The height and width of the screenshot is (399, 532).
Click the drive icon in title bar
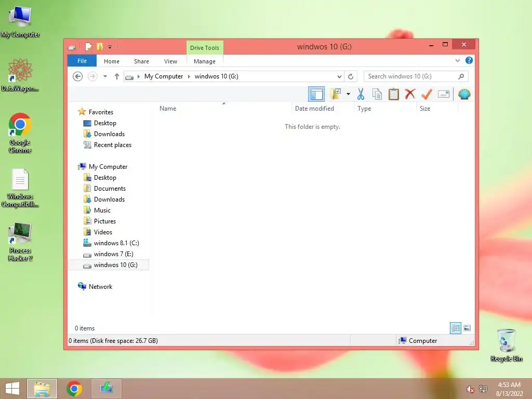tap(72, 47)
